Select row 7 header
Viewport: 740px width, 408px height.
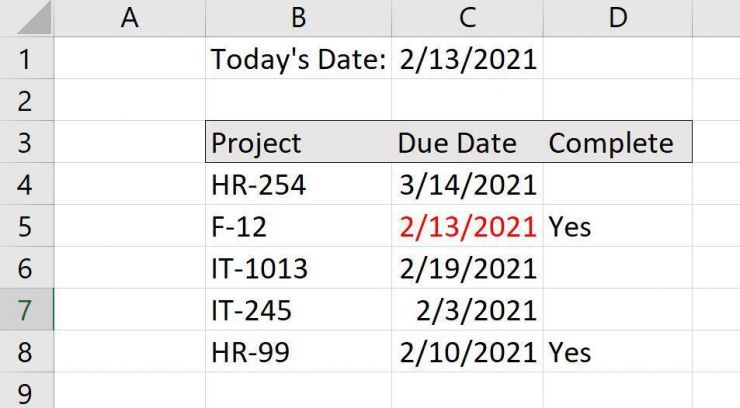pyautogui.click(x=26, y=310)
